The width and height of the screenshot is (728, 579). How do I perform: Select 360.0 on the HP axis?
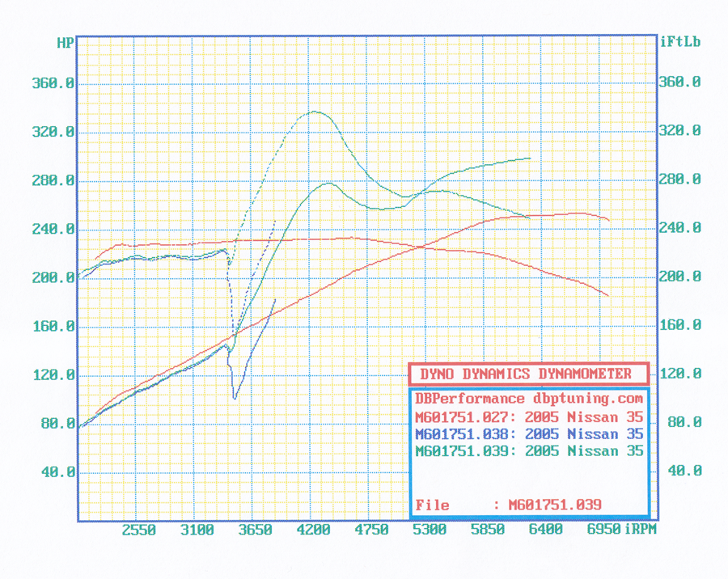[53, 83]
